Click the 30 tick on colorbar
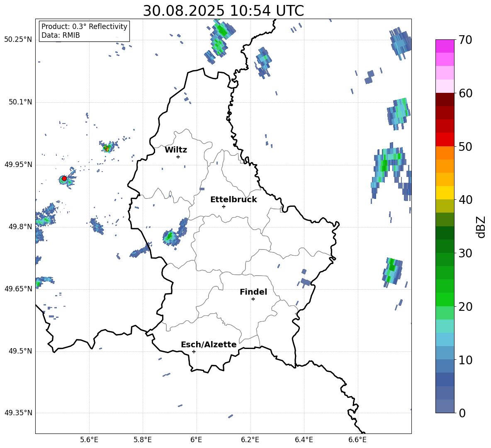The width and height of the screenshot is (491, 448). point(465,253)
